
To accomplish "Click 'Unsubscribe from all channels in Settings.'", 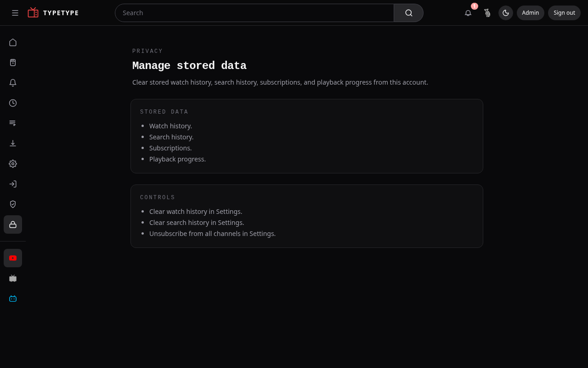I will [212, 234].
